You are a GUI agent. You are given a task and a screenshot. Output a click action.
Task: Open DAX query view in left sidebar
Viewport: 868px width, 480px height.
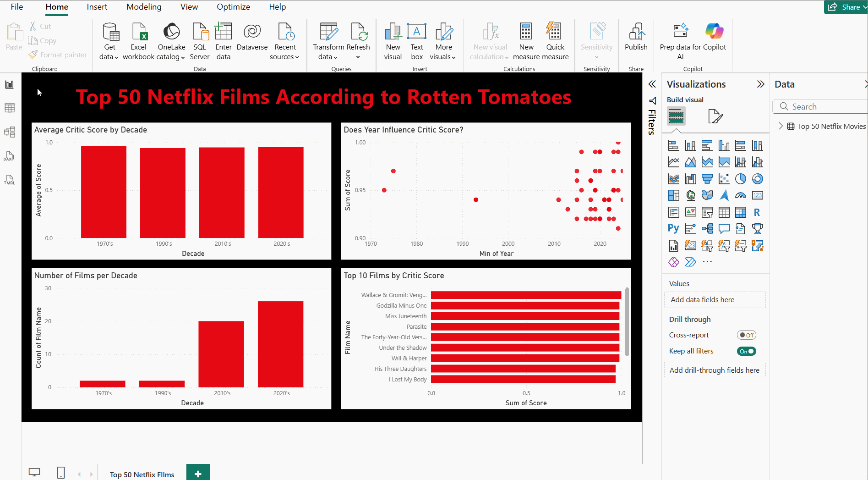[x=9, y=156]
